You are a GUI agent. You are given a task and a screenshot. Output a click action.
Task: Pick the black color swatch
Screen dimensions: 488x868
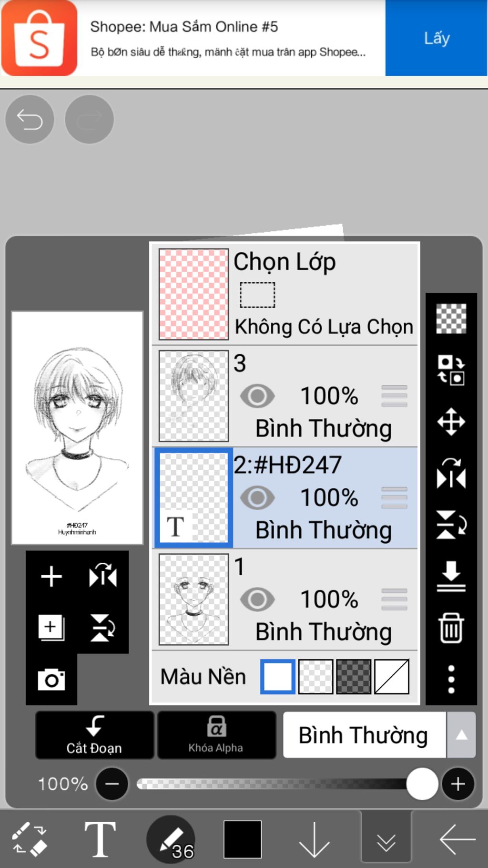coord(243,839)
